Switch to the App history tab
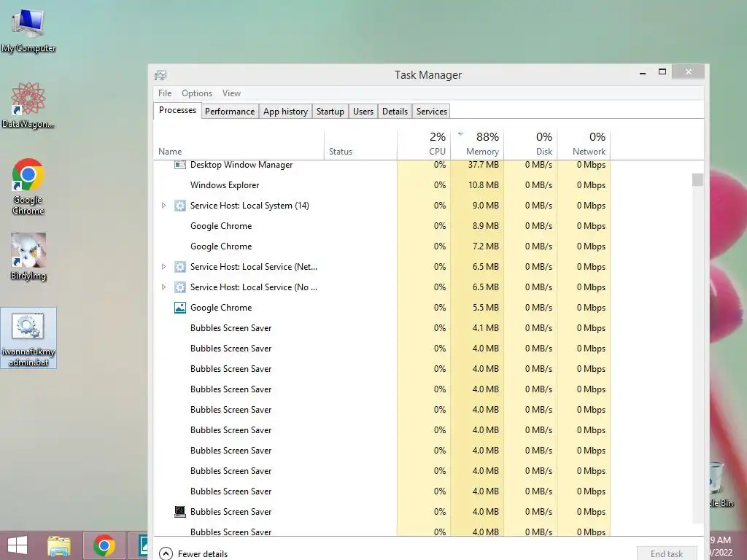 [x=285, y=112]
